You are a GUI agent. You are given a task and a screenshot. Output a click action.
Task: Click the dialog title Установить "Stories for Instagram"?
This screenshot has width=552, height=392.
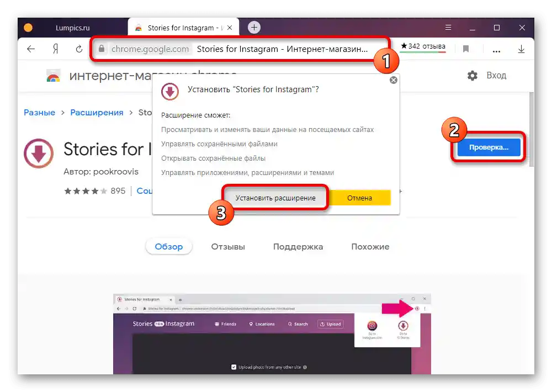tap(253, 89)
